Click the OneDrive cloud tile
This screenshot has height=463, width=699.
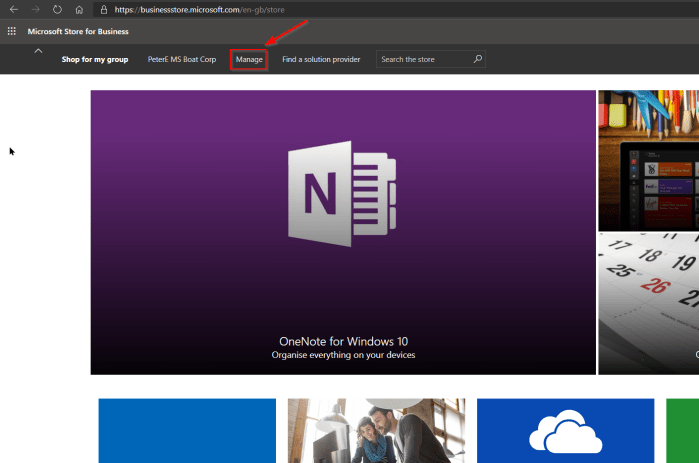[x=565, y=431]
